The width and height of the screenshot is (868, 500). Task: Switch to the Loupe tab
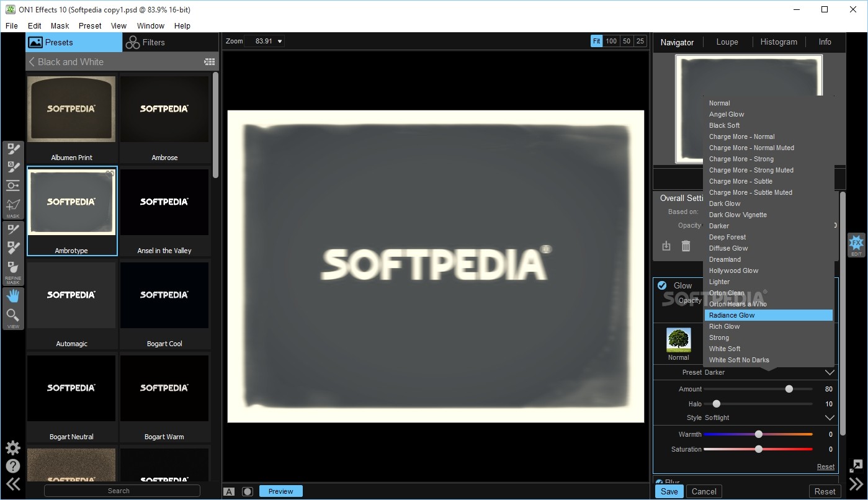(727, 42)
